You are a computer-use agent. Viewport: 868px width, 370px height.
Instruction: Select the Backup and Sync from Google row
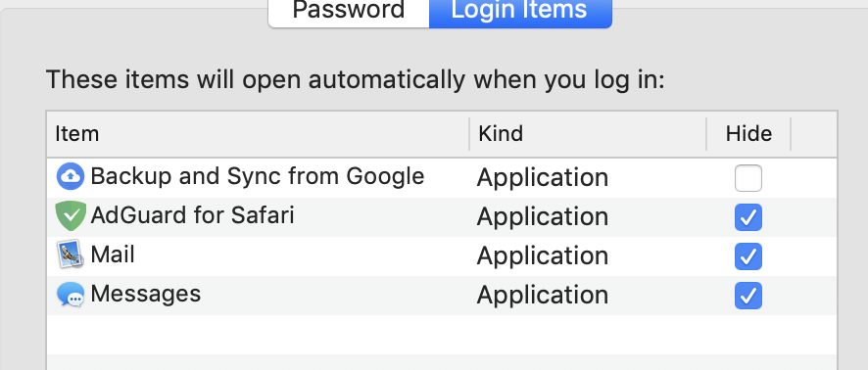click(442, 178)
